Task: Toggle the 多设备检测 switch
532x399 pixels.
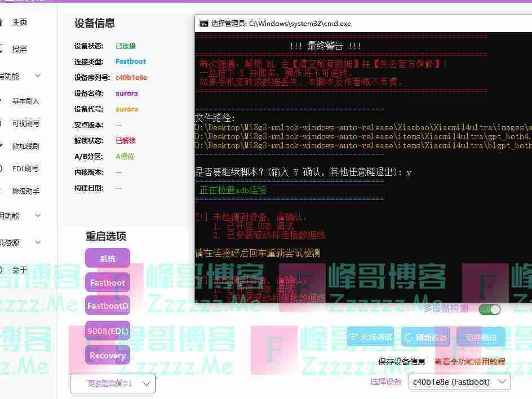Action: [489, 309]
